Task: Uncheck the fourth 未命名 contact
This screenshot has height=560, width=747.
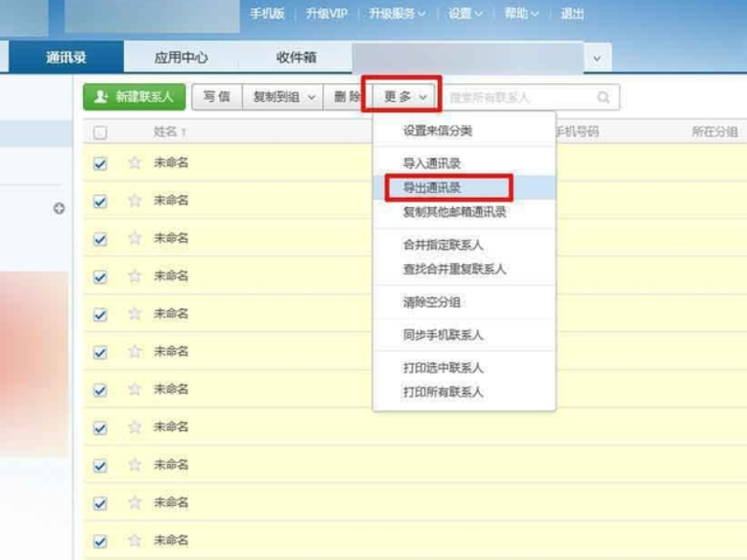Action: coord(100,275)
